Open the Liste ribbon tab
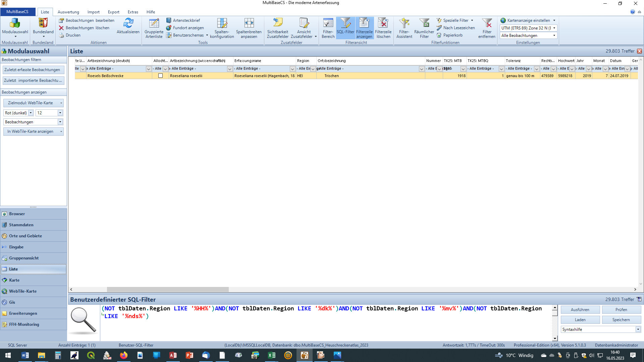The height and width of the screenshot is (362, 644). pyautogui.click(x=45, y=12)
